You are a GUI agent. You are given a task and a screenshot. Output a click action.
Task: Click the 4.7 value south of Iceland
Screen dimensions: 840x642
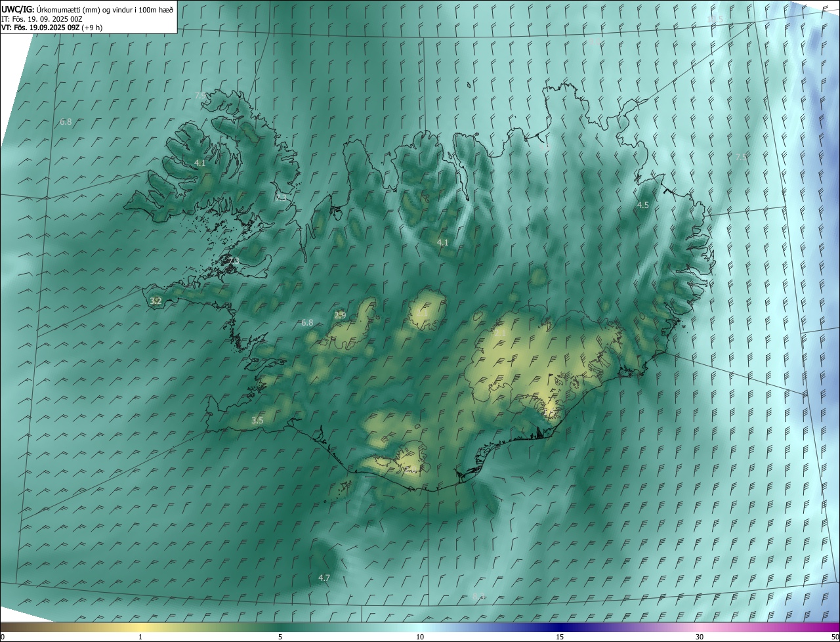pos(324,578)
